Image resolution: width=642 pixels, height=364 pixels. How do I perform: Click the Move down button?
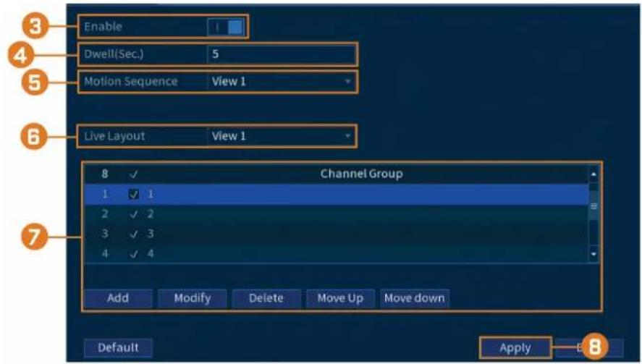pos(414,298)
